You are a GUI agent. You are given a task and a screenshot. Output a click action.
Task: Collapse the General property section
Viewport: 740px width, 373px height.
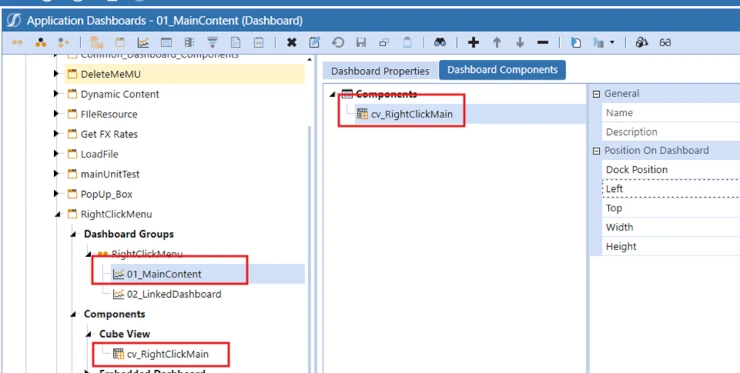point(596,94)
